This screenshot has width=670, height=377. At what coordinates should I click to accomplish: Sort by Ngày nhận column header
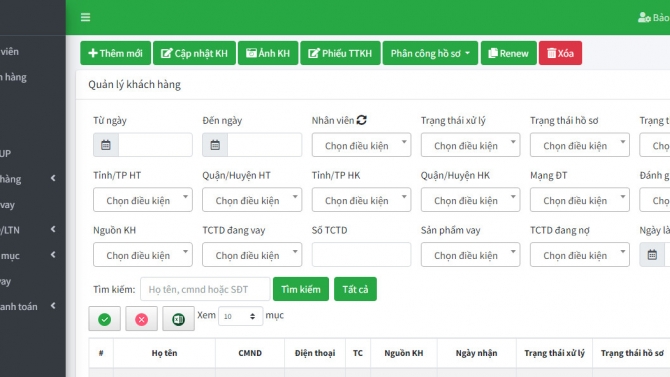coord(476,353)
